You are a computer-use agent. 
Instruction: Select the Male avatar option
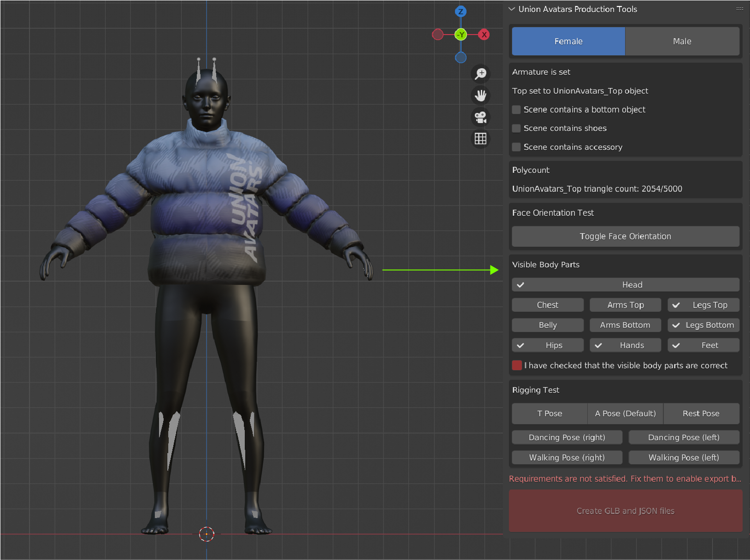[x=682, y=41]
